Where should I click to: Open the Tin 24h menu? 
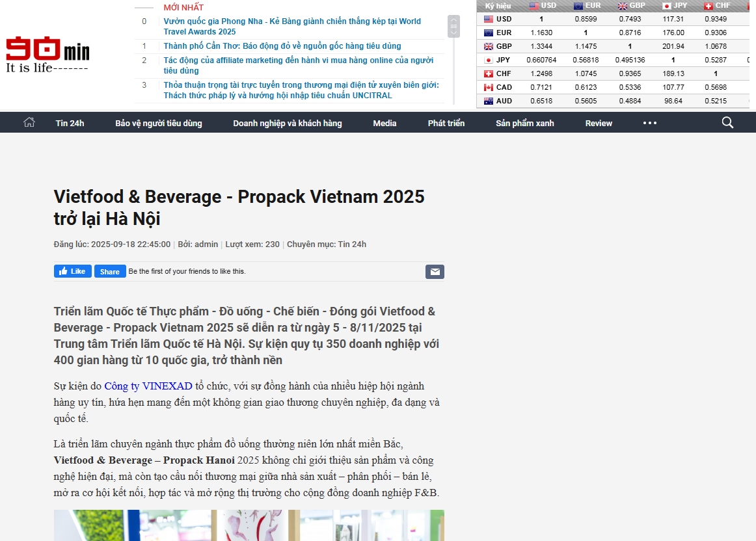70,123
